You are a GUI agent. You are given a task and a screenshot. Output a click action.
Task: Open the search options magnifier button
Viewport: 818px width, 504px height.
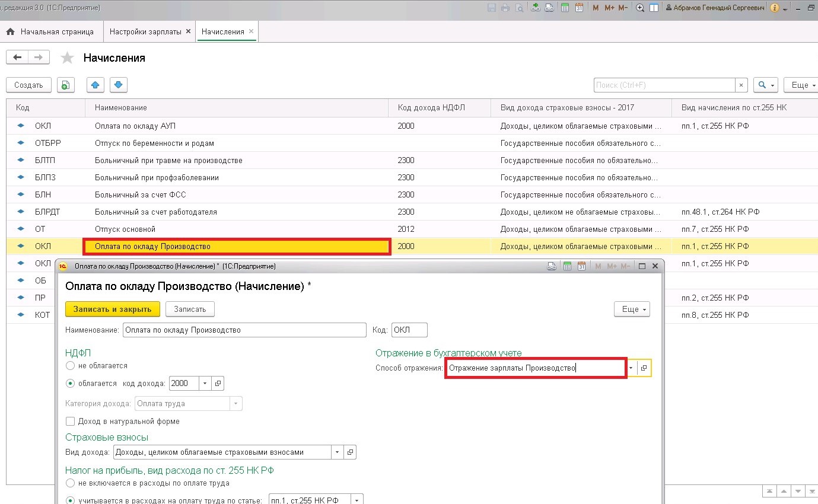pyautogui.click(x=765, y=85)
